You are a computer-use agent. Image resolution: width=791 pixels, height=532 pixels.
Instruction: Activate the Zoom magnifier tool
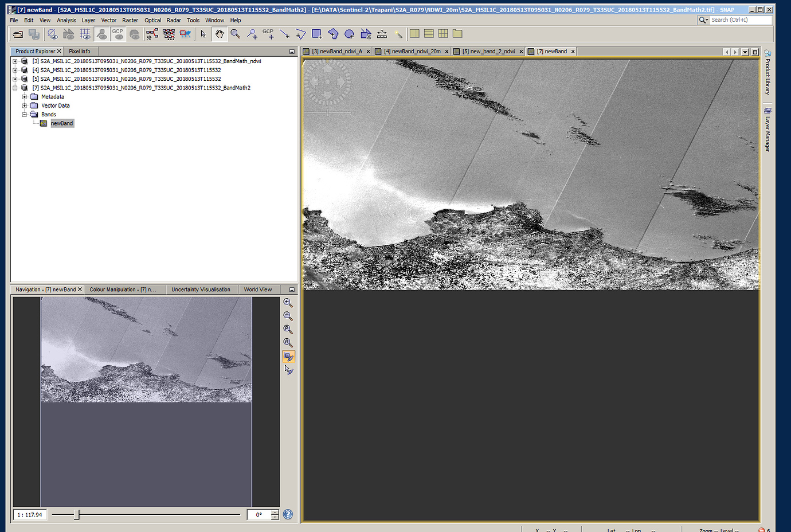coord(235,34)
